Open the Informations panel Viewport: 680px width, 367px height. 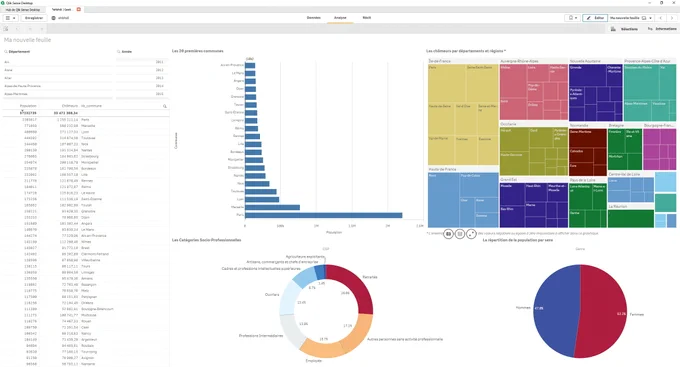pos(662,29)
